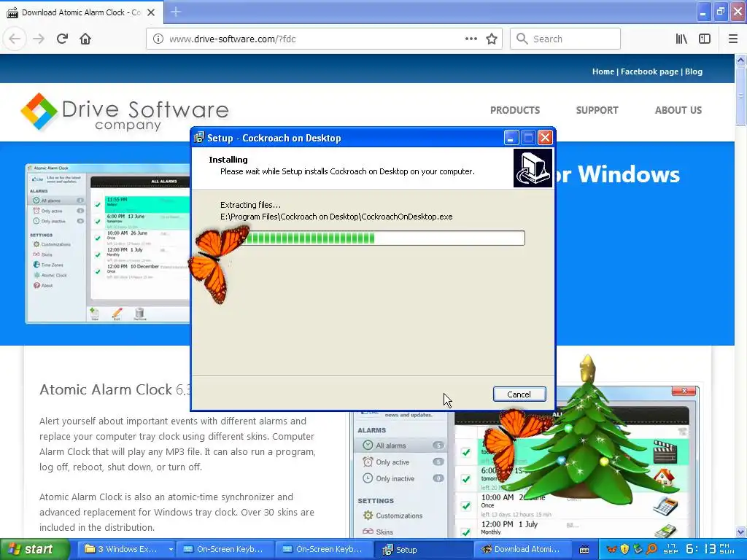Toggle the browser sidebar view
This screenshot has height=560, width=747.
(705, 39)
